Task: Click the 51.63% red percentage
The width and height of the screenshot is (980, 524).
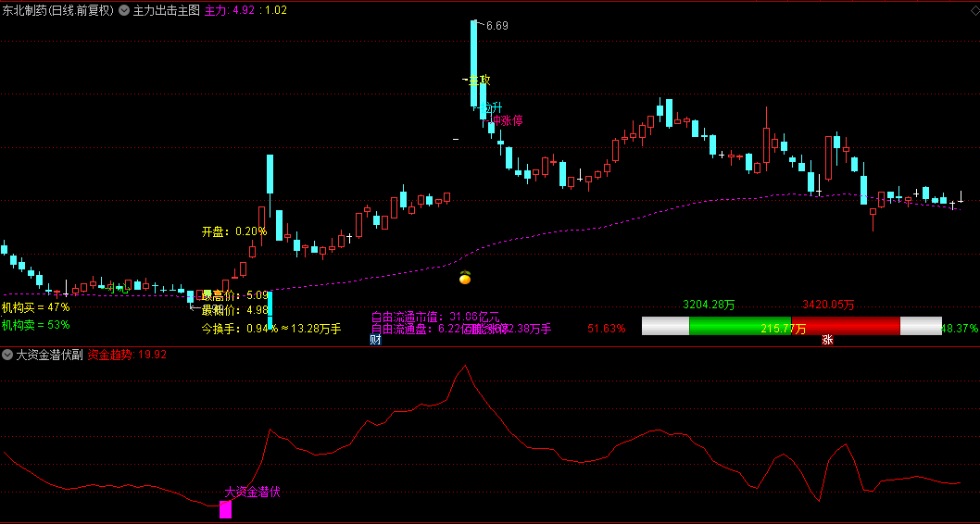Action: point(607,329)
